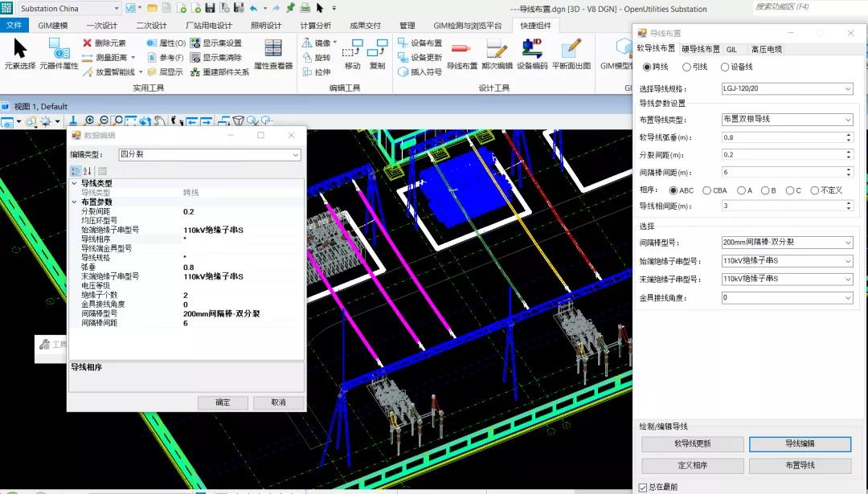Click the zoom in view control icon
The height and width of the screenshot is (494, 868).
pyautogui.click(x=90, y=120)
